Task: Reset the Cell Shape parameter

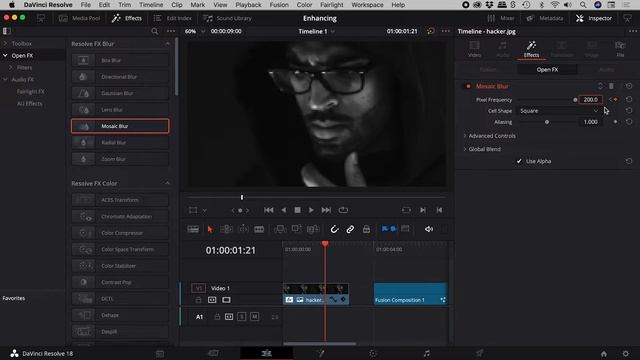Action: (x=629, y=111)
